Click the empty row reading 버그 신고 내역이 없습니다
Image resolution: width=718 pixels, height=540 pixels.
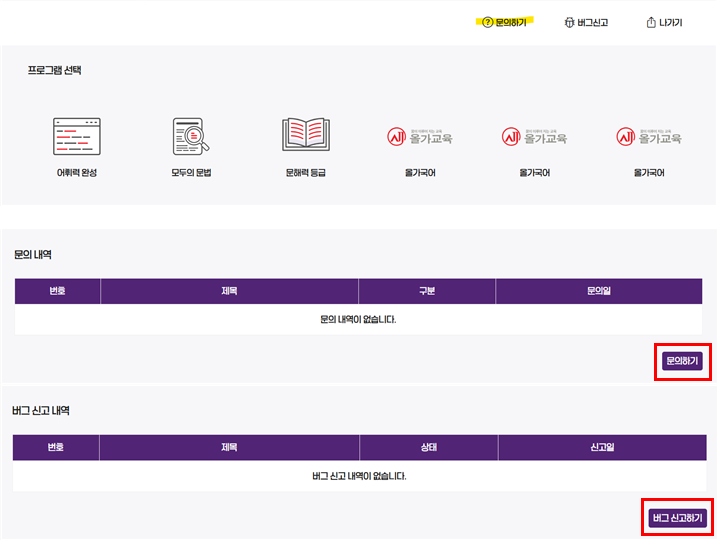tap(359, 476)
